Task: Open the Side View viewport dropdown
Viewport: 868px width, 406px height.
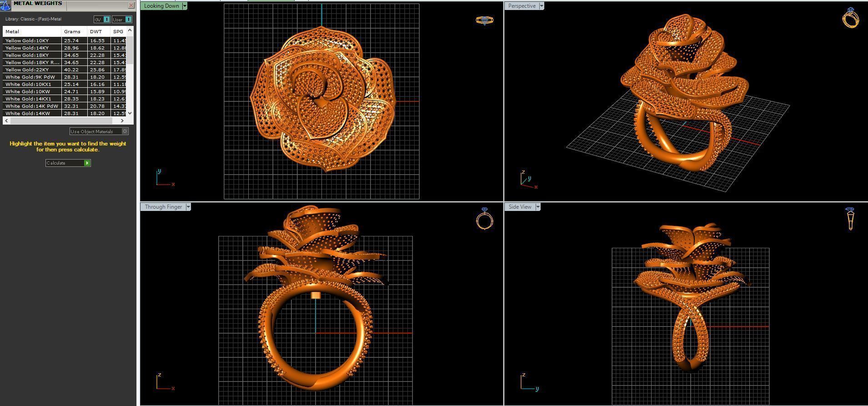Action: coord(538,207)
